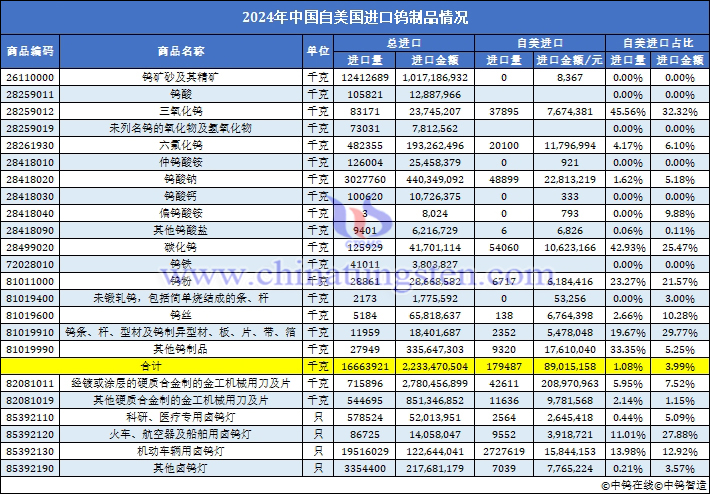Click product code cell 26110000
The height and width of the screenshot is (494, 710).
(x=30, y=77)
